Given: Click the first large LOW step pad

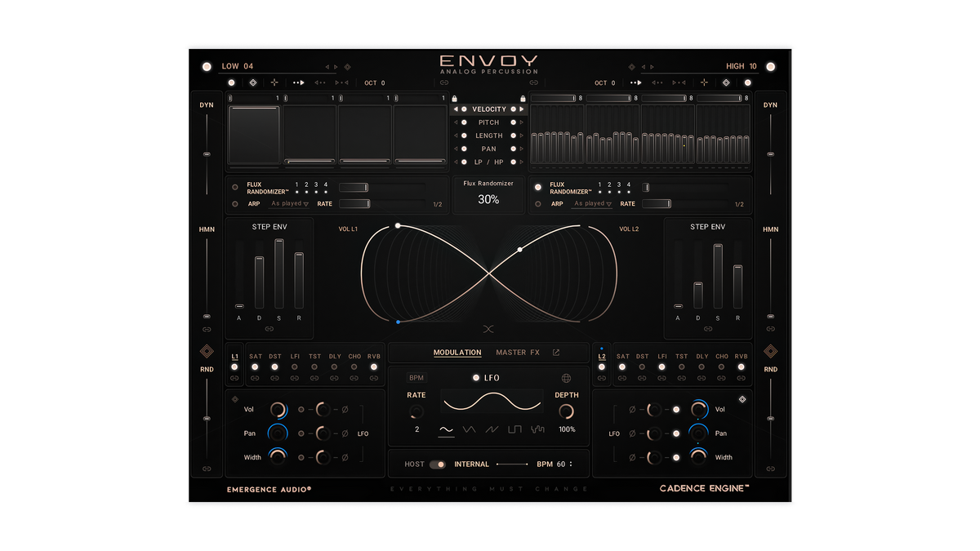Looking at the screenshot, I should pos(253,135).
